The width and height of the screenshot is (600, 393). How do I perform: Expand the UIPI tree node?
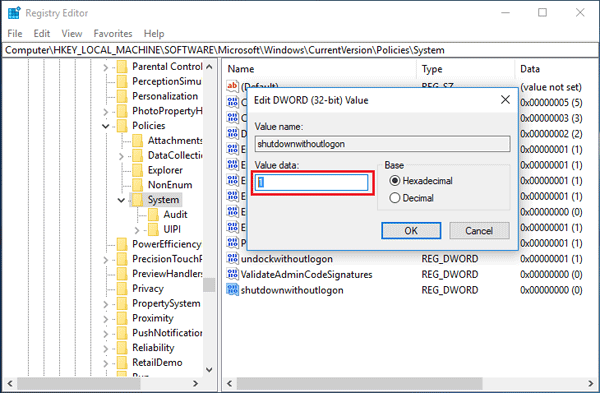point(137,230)
